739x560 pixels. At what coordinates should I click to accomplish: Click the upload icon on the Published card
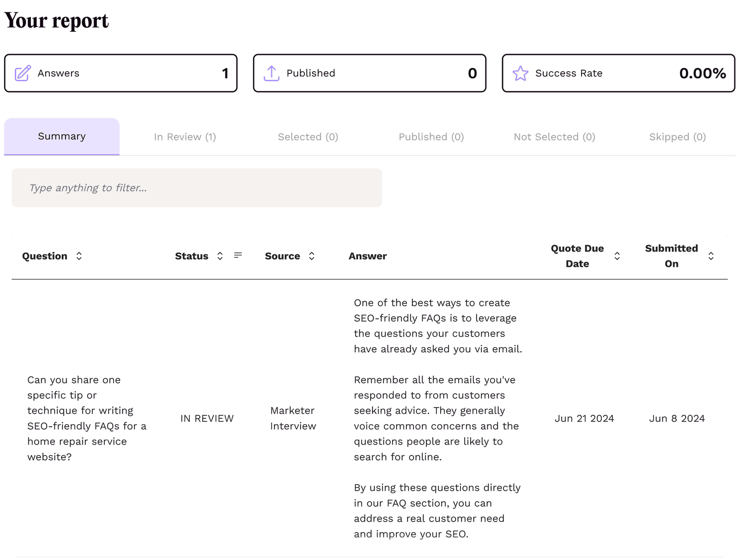tap(272, 73)
